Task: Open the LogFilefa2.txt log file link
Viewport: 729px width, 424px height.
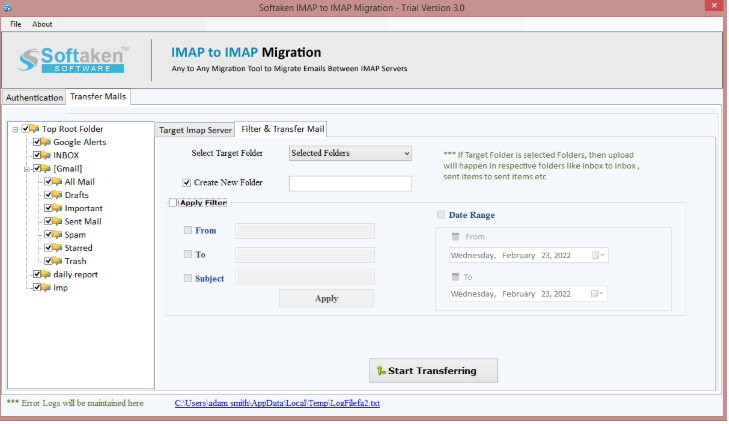Action: pos(277,403)
